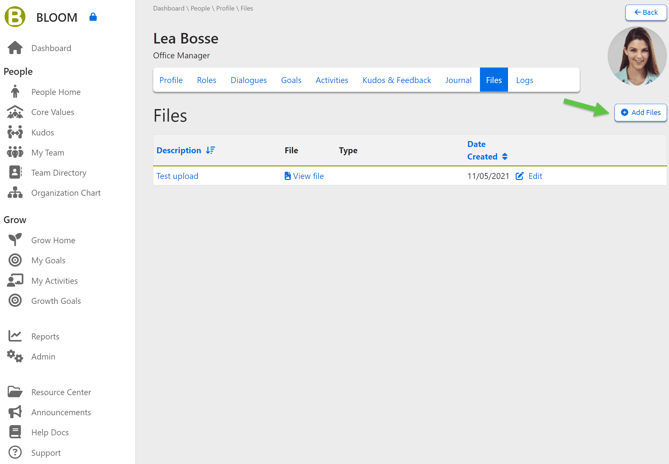Go to Team Directory
Image resolution: width=669 pixels, height=464 pixels.
pyautogui.click(x=58, y=173)
